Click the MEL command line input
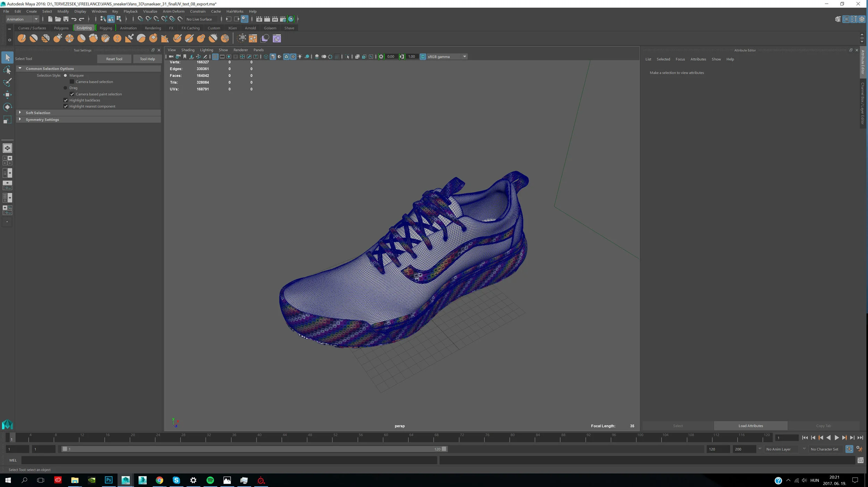This screenshot has width=868, height=487. click(x=229, y=460)
